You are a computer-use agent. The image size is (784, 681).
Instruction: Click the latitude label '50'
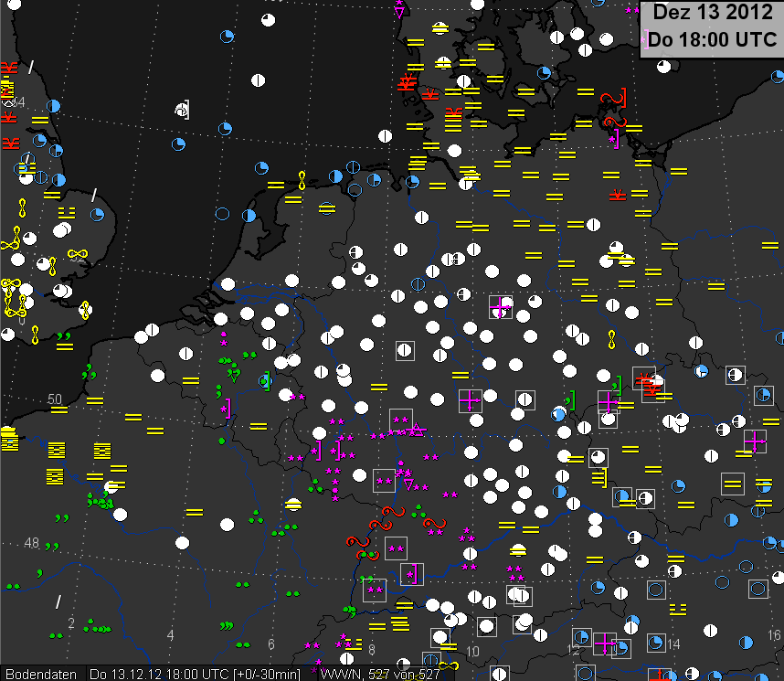(x=54, y=399)
